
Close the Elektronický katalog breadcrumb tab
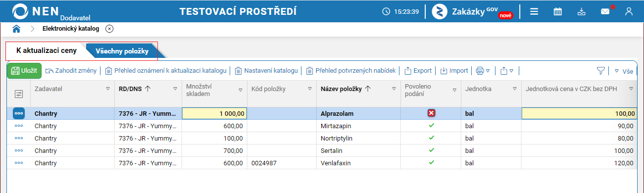coord(109,29)
